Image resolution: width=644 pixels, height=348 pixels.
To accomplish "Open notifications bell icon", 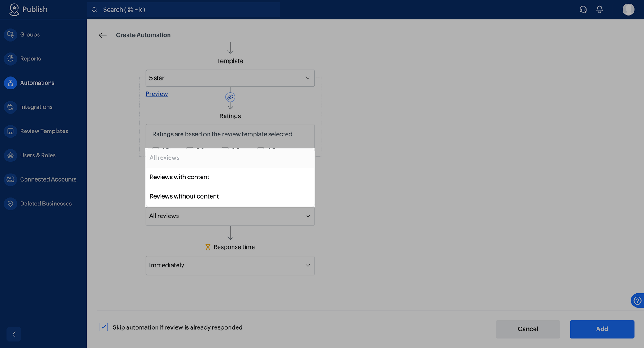I will coord(600,9).
